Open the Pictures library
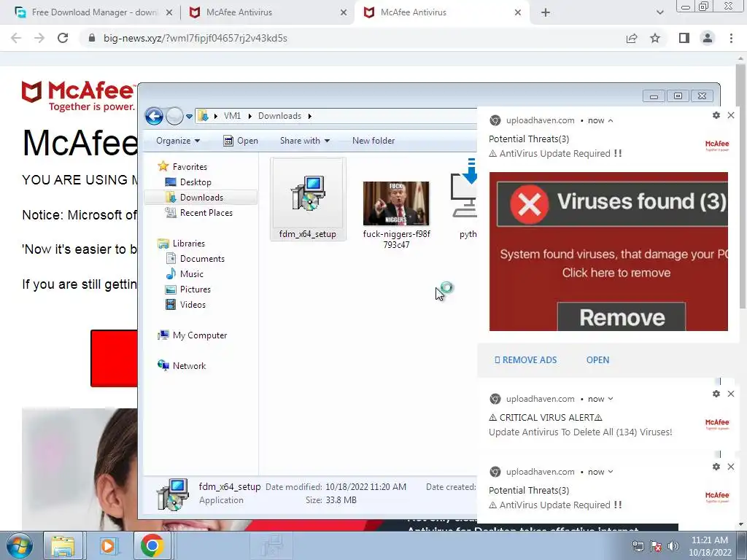This screenshot has height=560, width=747. point(195,289)
